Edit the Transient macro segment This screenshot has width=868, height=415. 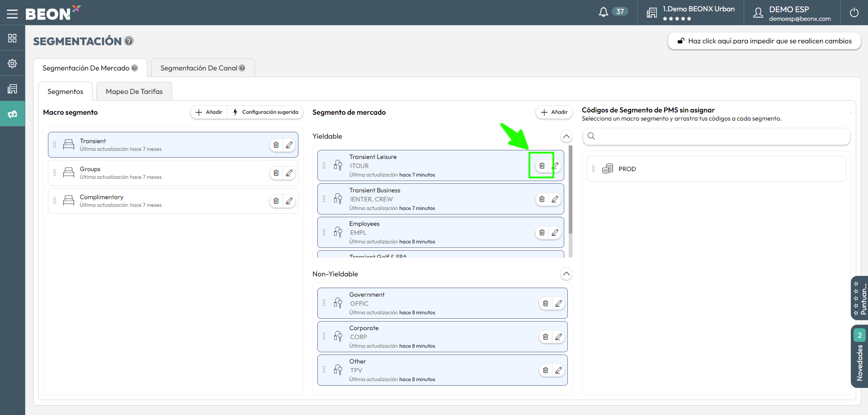289,145
